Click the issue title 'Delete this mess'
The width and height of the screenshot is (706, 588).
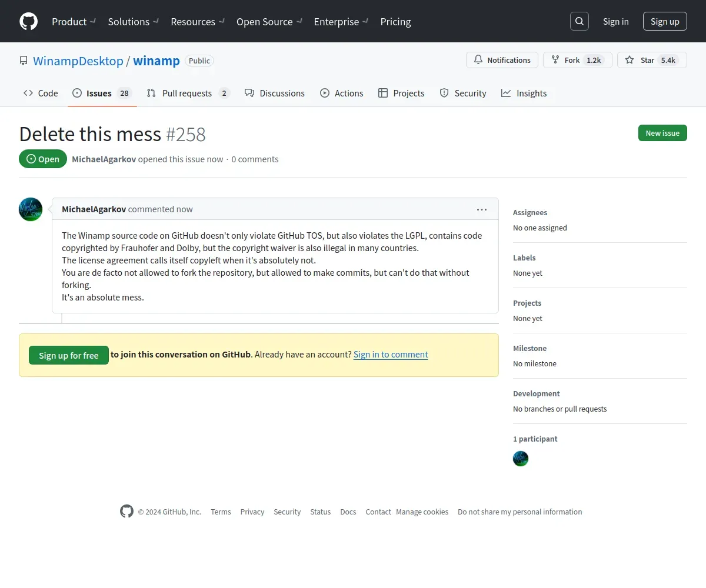[90, 134]
